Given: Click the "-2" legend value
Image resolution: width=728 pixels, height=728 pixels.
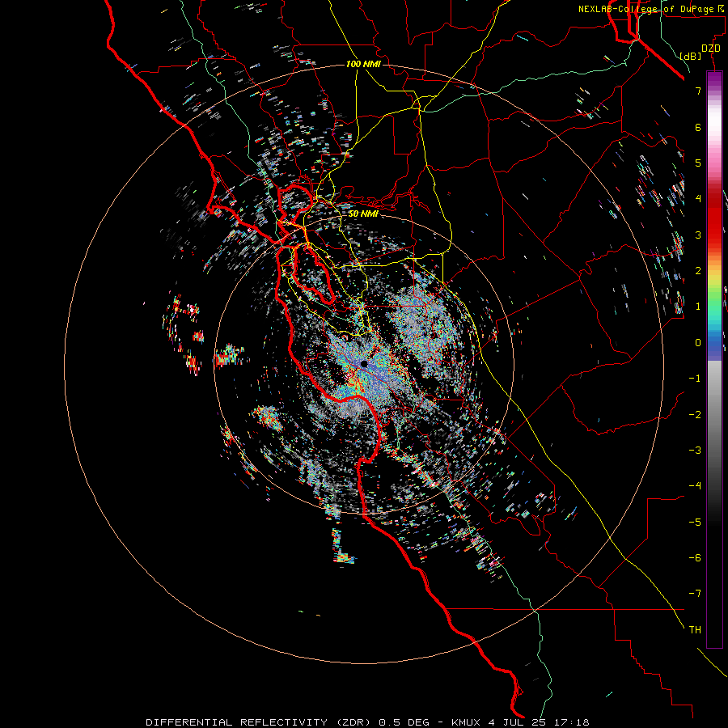Looking at the screenshot, I should point(695,414).
